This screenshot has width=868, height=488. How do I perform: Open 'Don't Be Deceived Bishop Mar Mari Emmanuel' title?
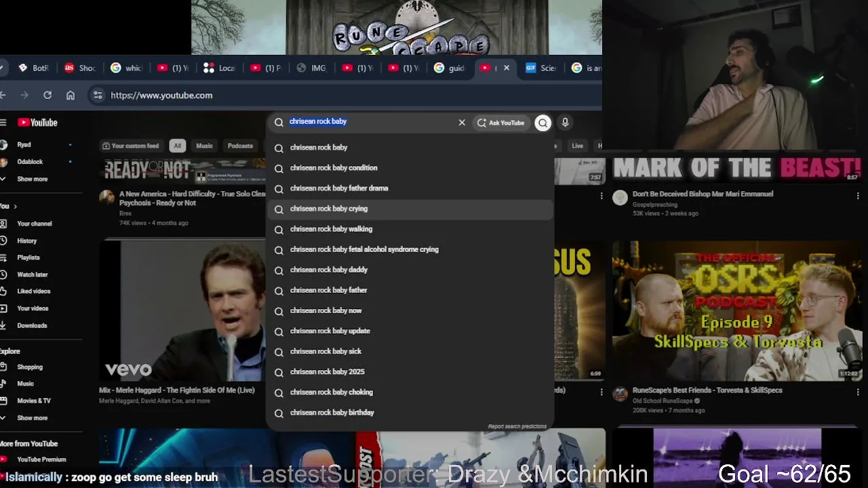(x=703, y=194)
